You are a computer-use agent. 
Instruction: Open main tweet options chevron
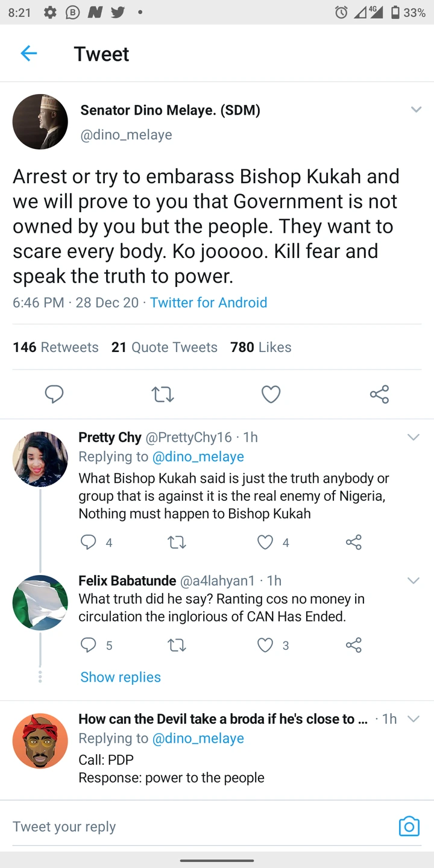coord(416,110)
